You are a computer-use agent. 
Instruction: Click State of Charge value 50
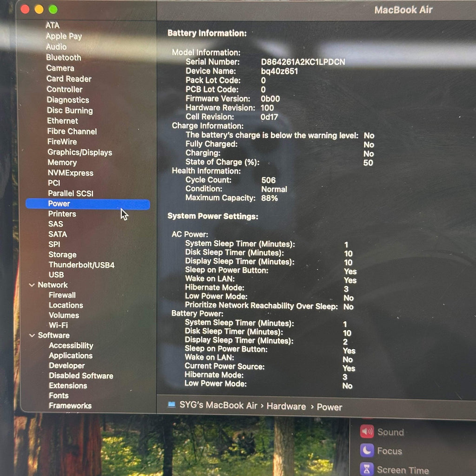368,163
